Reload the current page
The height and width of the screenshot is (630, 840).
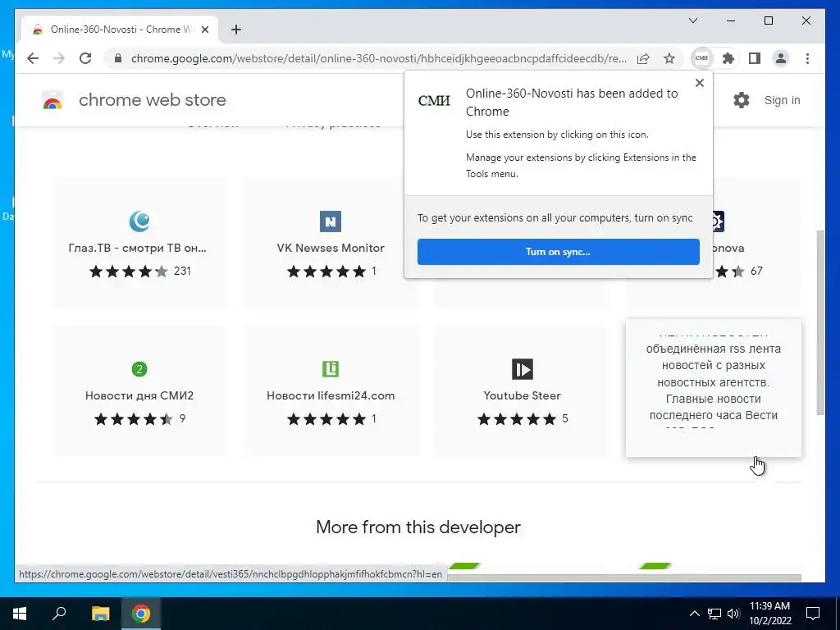click(85, 58)
